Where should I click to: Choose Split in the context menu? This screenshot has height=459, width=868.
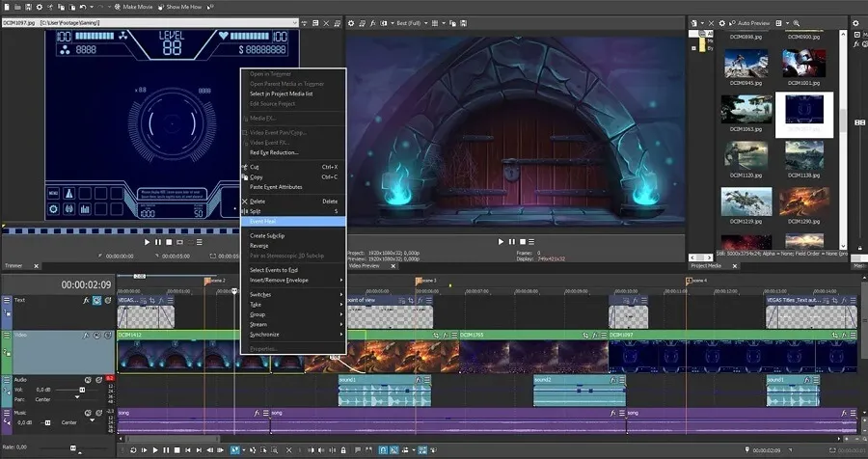[x=293, y=211]
